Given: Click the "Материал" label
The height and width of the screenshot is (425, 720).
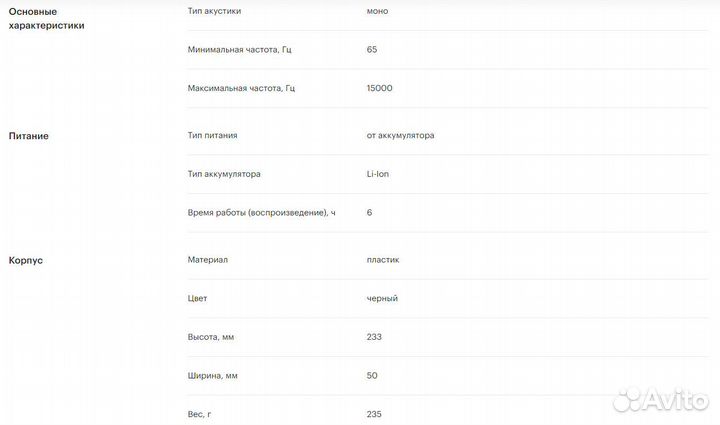Looking at the screenshot, I should click(208, 259).
